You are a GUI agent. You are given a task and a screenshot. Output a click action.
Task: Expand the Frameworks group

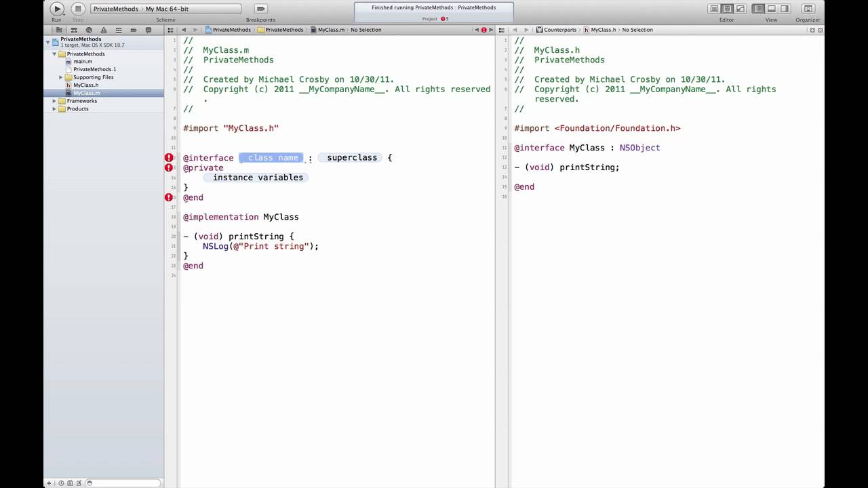(x=54, y=101)
